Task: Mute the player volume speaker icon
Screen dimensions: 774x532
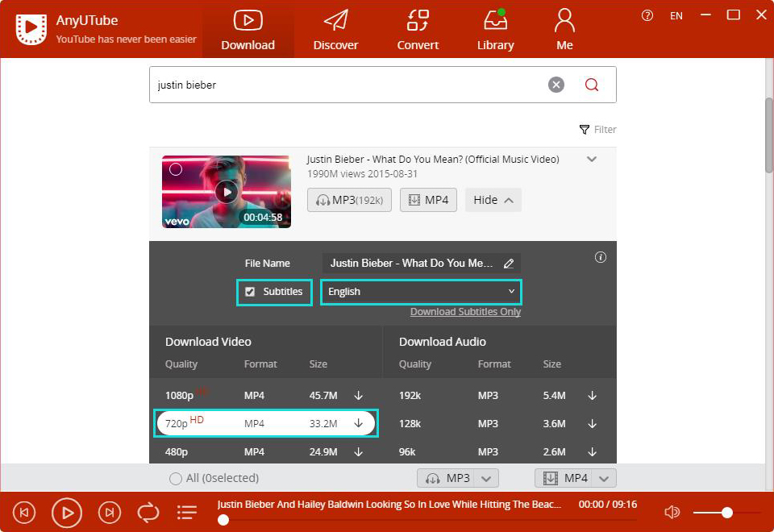Action: 672,513
